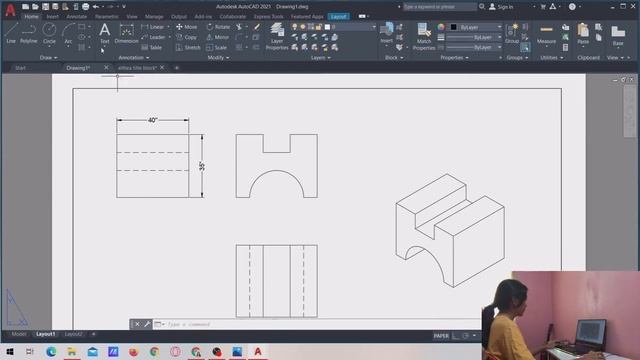
Task: Expand the Draw panel dropdown
Action: [x=49, y=58]
